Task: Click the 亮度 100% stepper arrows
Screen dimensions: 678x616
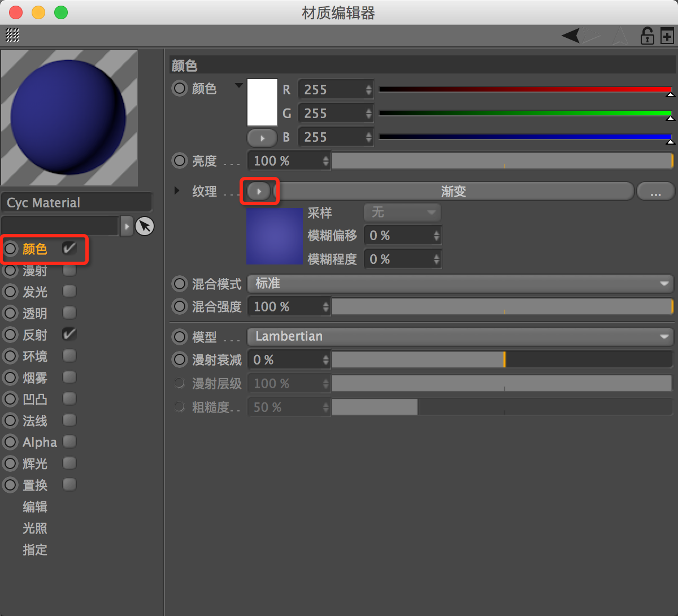Action: tap(325, 161)
